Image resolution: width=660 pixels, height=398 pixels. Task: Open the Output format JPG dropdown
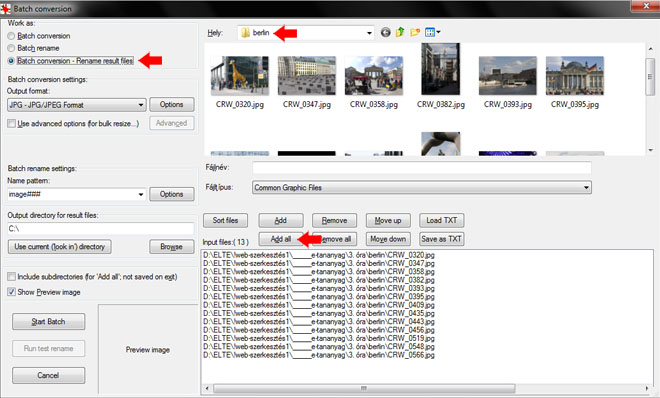(76, 105)
